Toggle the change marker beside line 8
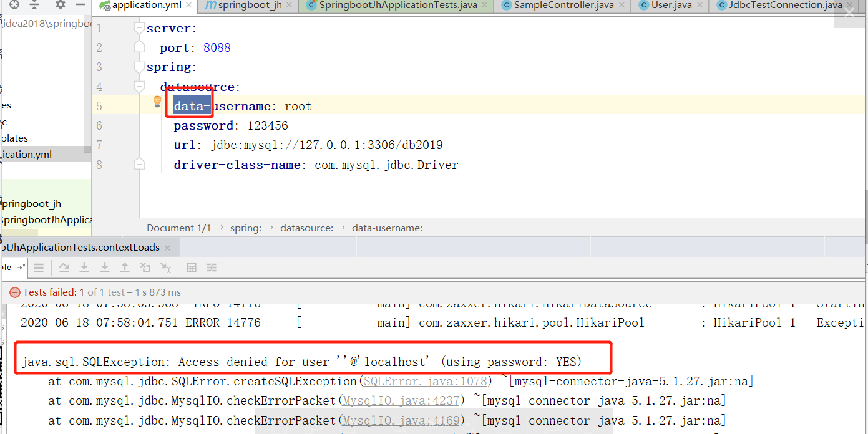Viewport: 868px width, 434px height. click(139, 164)
